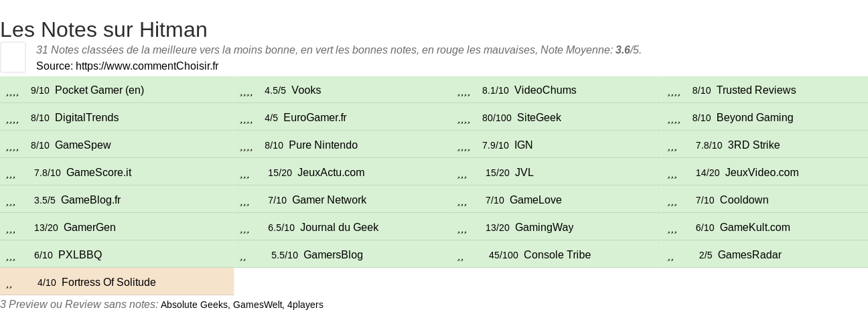868x312 pixels.
Task: Click the star rating beside Console Tribe
Action: (x=460, y=256)
